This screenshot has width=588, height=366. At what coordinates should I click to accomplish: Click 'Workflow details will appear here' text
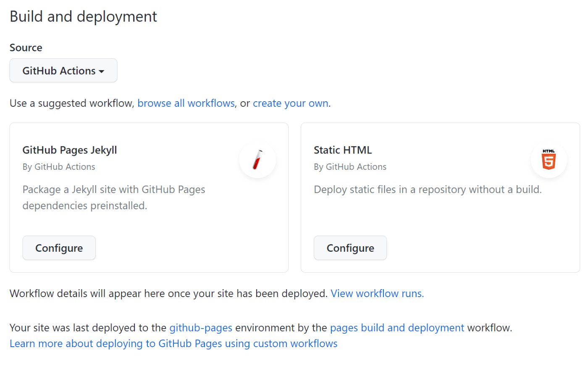tap(168, 293)
